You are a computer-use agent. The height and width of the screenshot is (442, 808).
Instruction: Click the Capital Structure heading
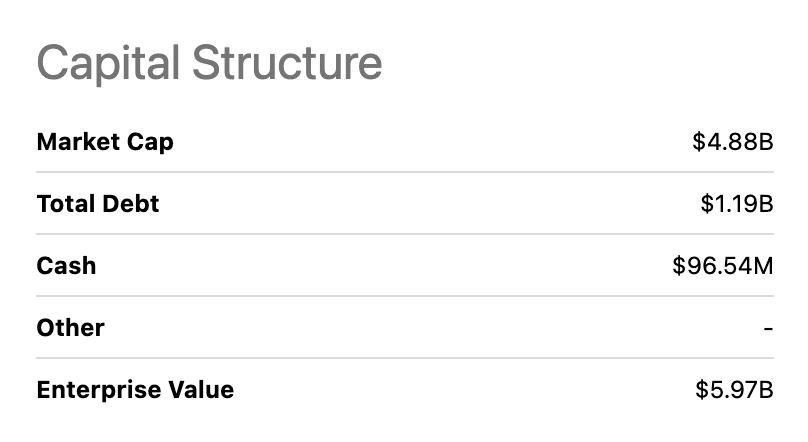tap(209, 62)
